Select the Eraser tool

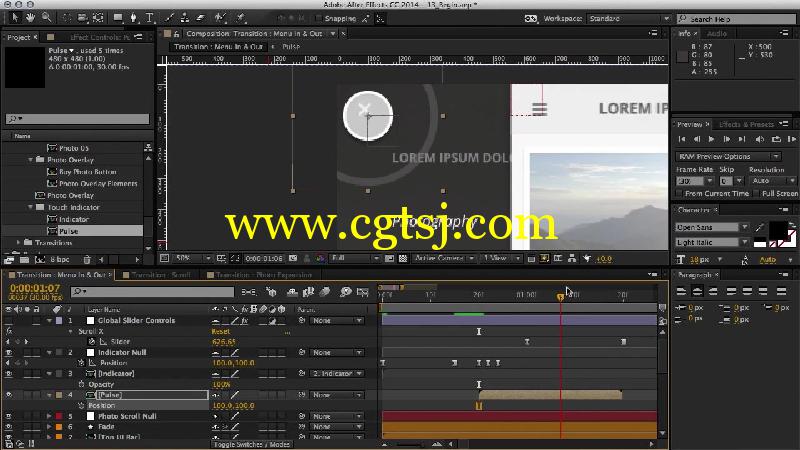(x=201, y=18)
